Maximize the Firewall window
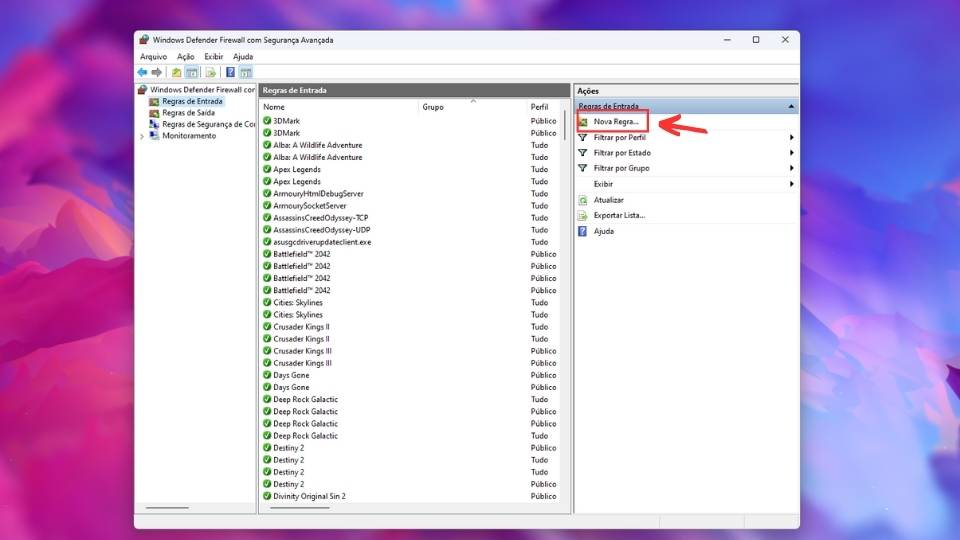This screenshot has width=960, height=540. 756,40
